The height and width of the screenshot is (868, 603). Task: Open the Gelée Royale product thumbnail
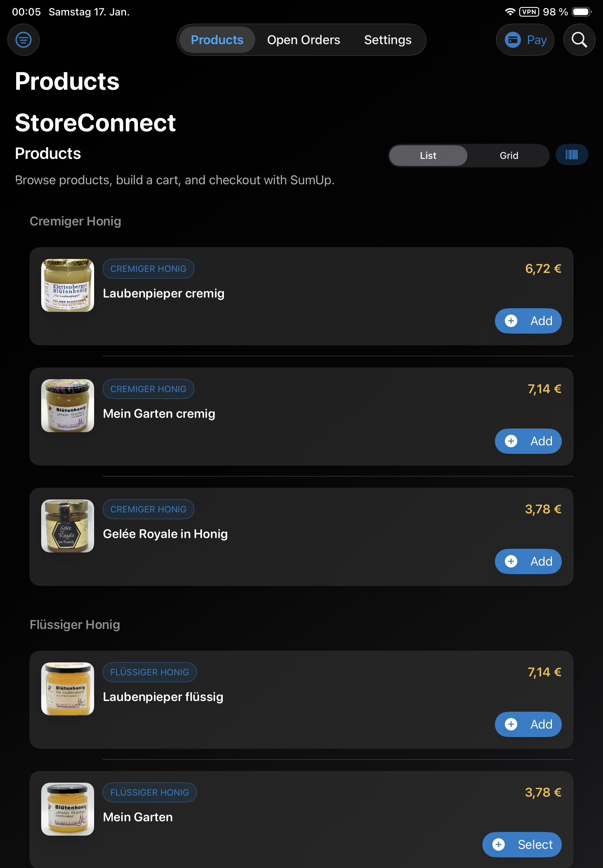point(67,526)
